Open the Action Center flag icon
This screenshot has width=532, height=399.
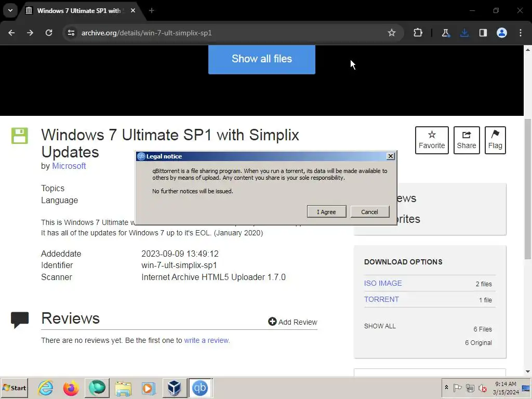click(457, 388)
